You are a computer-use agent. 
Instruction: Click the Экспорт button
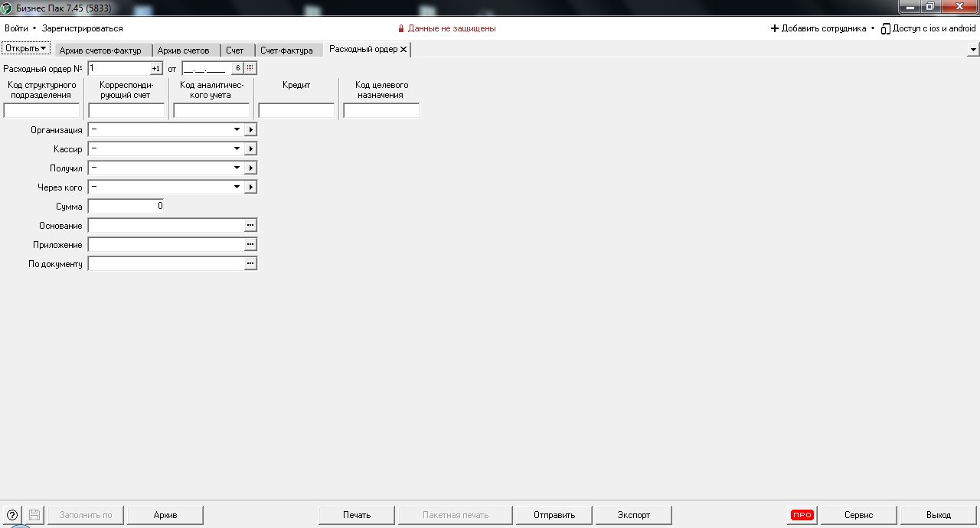634,515
